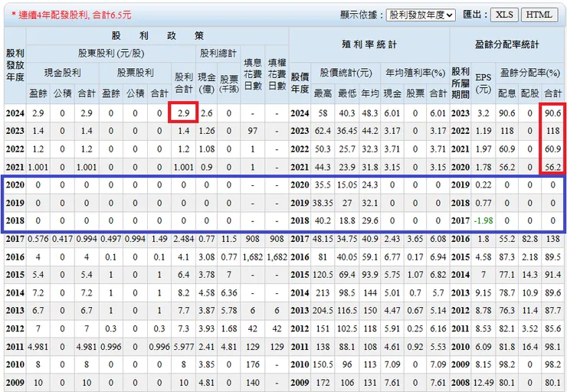Click the 2013 highest price 204.5
The width and height of the screenshot is (567, 392).
pos(323,310)
